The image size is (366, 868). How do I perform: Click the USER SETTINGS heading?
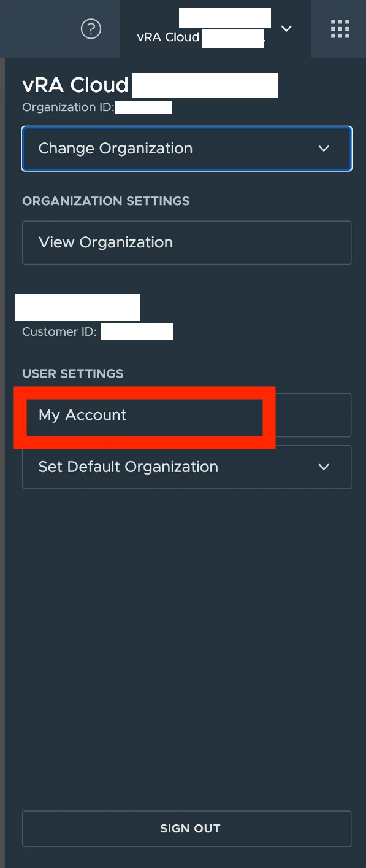(x=73, y=374)
